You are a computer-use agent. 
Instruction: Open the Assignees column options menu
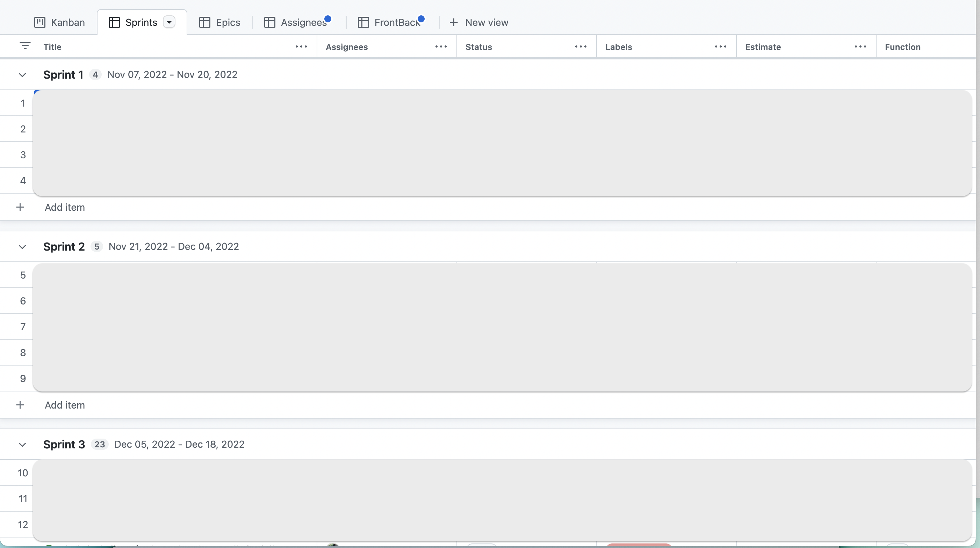[440, 47]
